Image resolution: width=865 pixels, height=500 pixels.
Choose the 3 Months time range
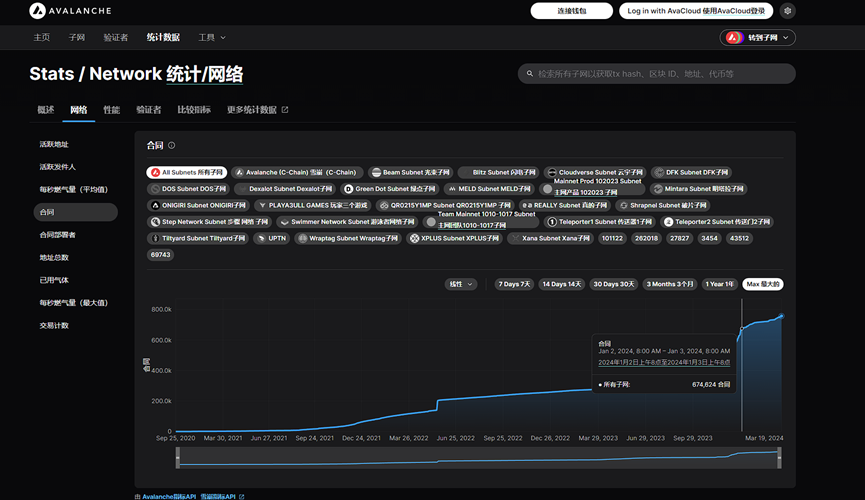(x=670, y=284)
